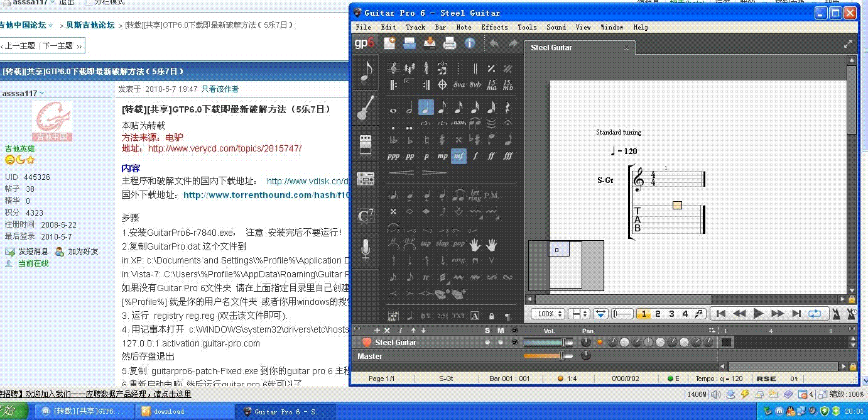Open score information with the blue info icon

470,43
